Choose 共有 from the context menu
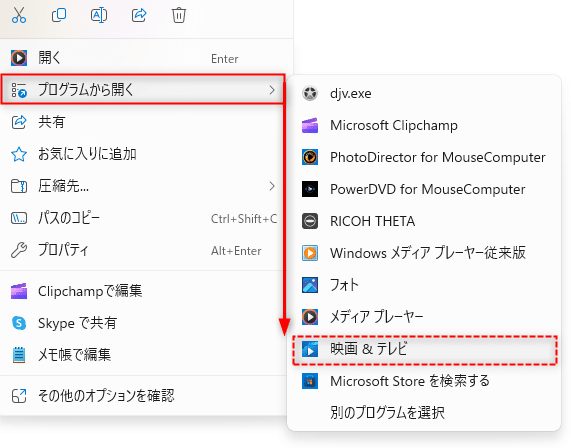This screenshot has width=571, height=448. tap(143, 122)
